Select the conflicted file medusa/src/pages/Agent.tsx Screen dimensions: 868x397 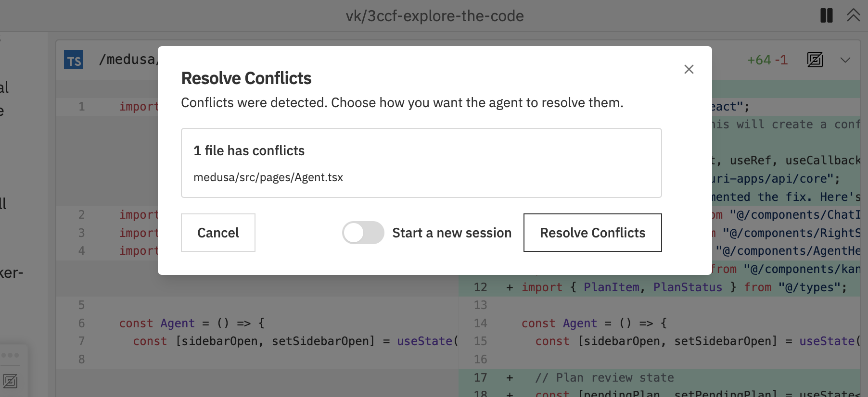(268, 177)
